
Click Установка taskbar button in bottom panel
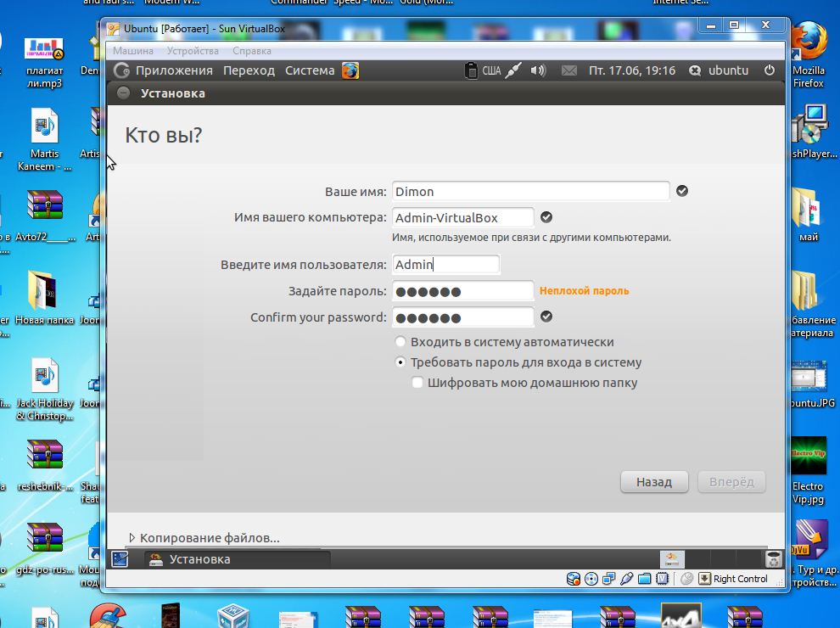[x=238, y=559]
